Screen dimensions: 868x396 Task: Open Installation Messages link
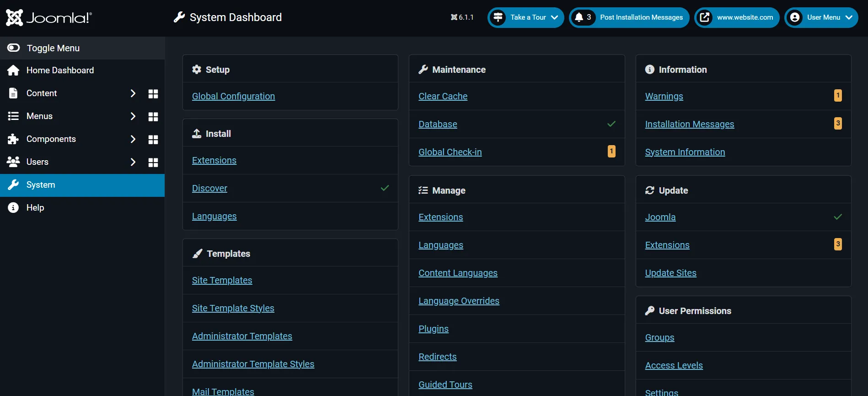click(690, 124)
